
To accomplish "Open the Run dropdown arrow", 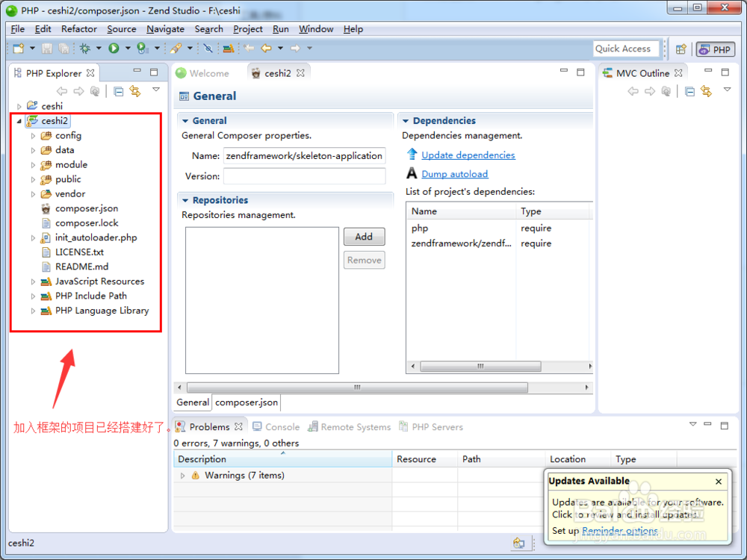I will click(x=128, y=48).
